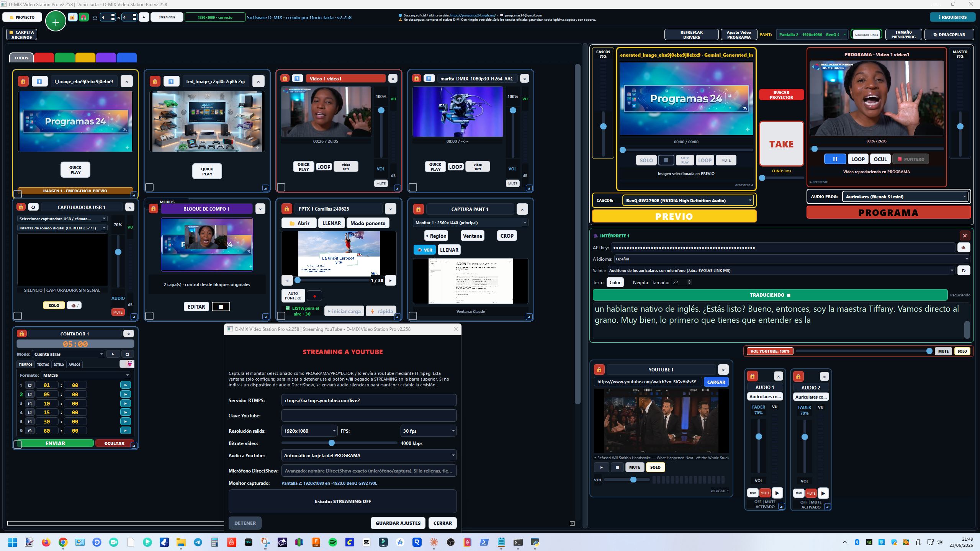Toggle the VER eye button in CAPTURA PANT 1
The width and height of the screenshot is (980, 551).
coord(425,250)
